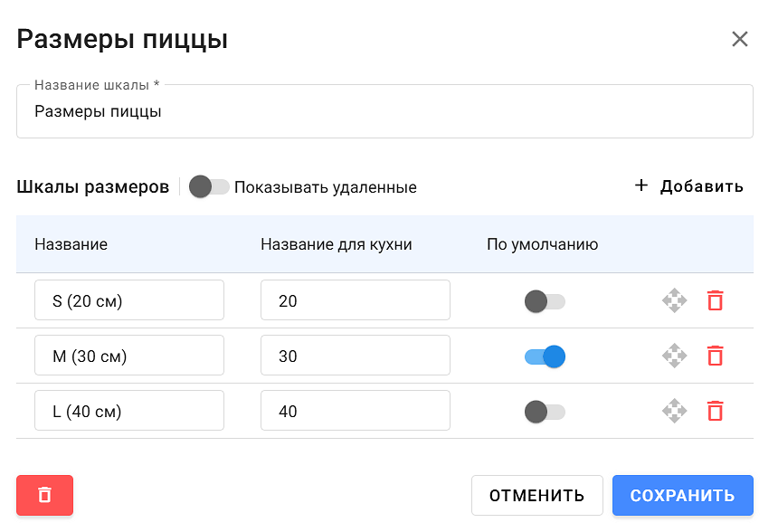778x532 pixels.
Task: Close the Размеры пиццы dialog
Action: coord(740,39)
